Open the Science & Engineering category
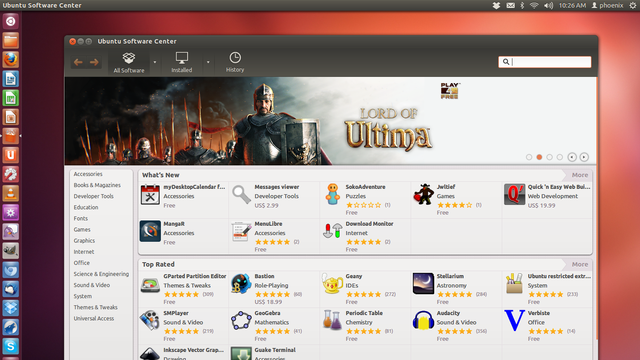640x360 pixels. click(x=101, y=274)
